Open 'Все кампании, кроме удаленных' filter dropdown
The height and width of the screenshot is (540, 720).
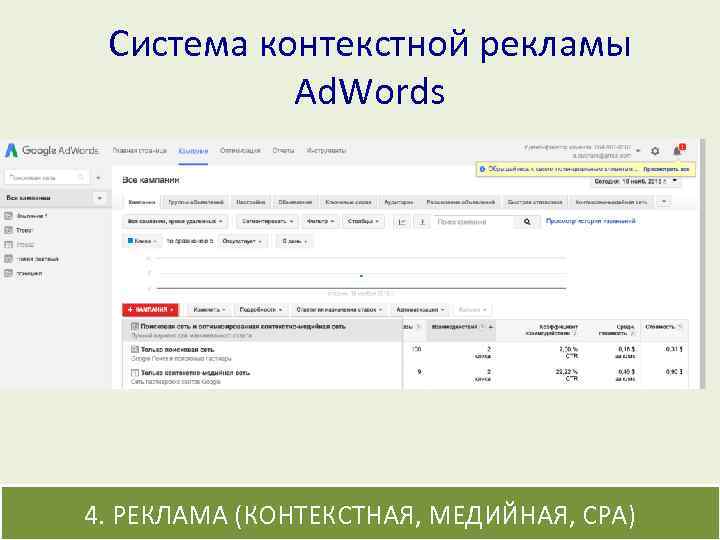[x=175, y=221]
